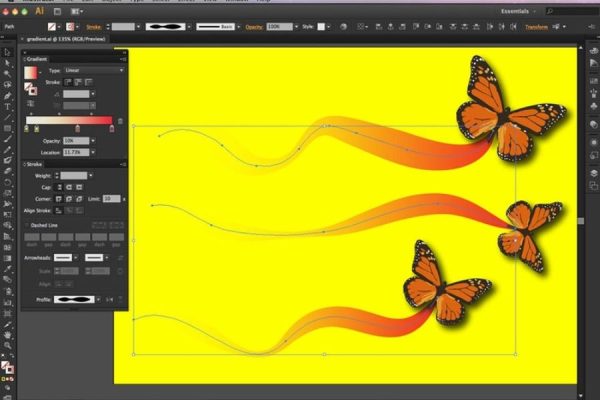The height and width of the screenshot is (400, 600).
Task: Toggle the round cap option
Action: click(x=69, y=187)
